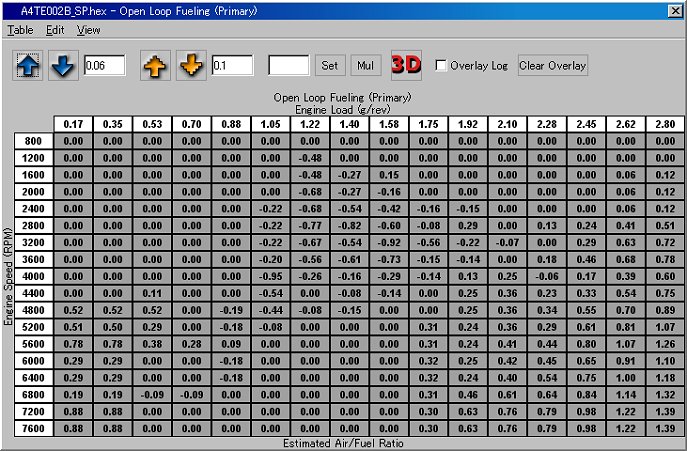This screenshot has width=687, height=451.
Task: Click the orange down arrow coarse decrement
Action: click(191, 66)
